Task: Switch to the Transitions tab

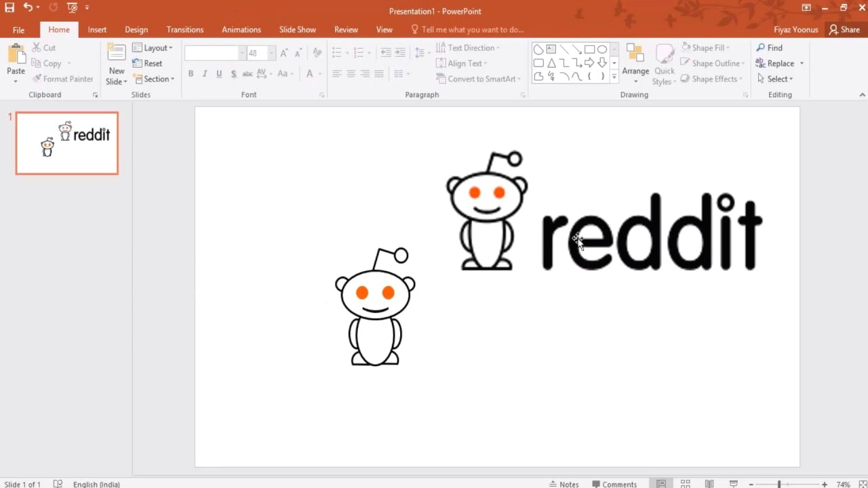Action: [185, 30]
